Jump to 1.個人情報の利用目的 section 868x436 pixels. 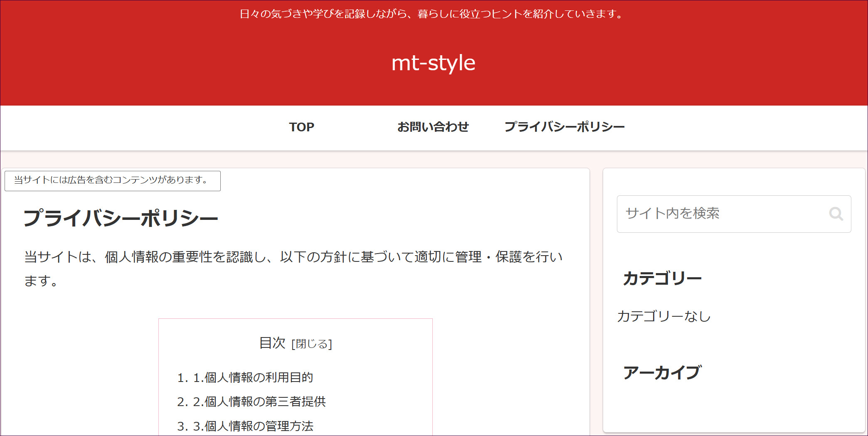point(253,377)
